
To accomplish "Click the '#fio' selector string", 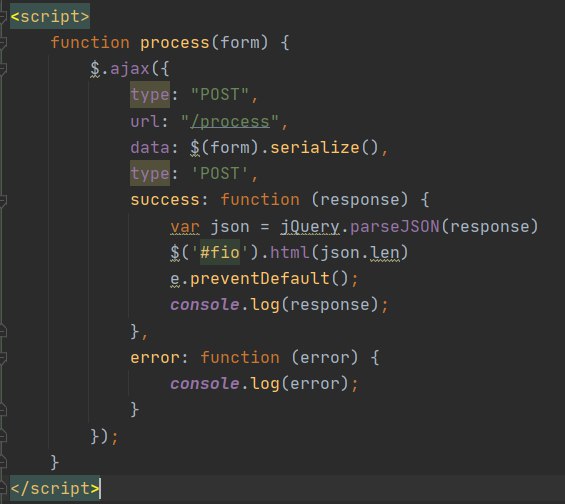I will pyautogui.click(x=220, y=252).
